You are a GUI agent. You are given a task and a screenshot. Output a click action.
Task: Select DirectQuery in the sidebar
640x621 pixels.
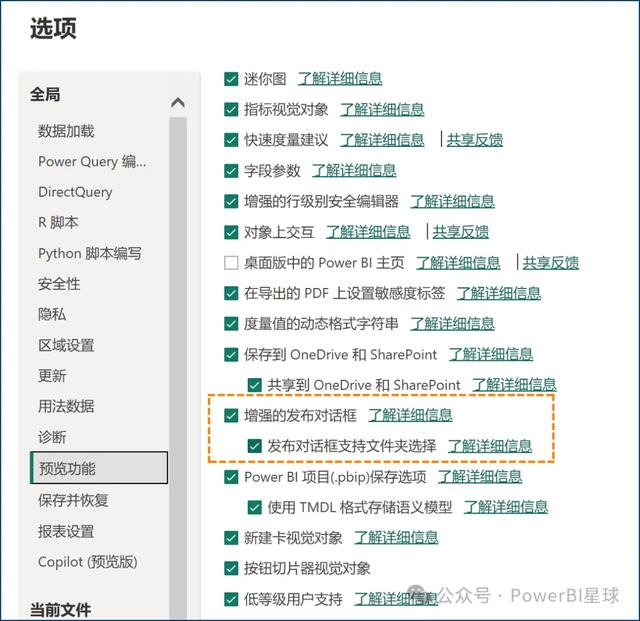point(75,192)
